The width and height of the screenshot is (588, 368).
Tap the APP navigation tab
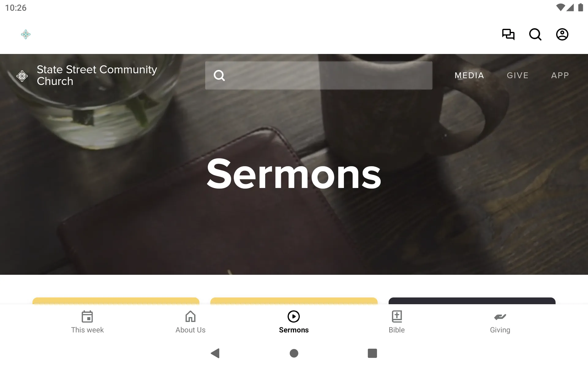pos(560,75)
